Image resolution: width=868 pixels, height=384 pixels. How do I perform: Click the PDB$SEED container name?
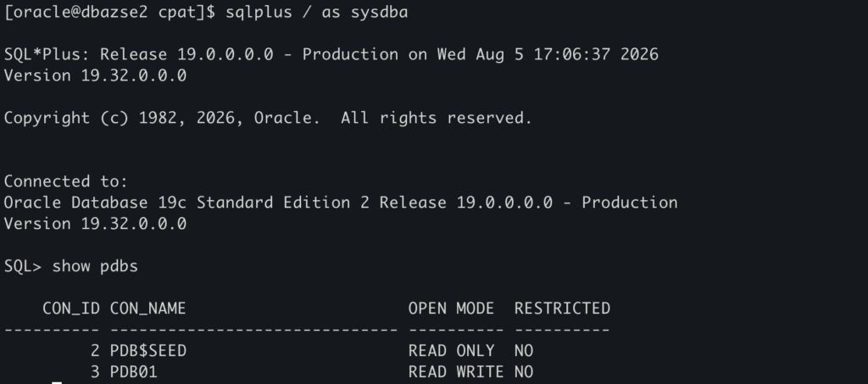[147, 351]
